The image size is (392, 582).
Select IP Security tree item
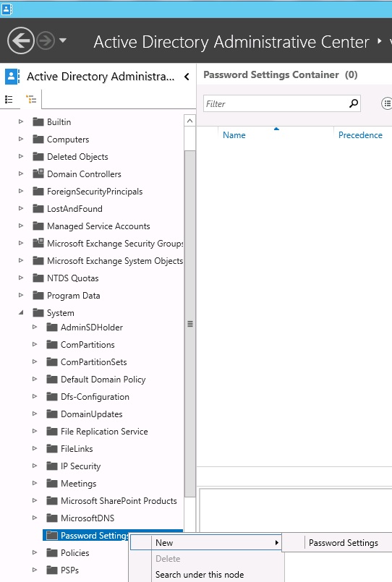pos(80,466)
